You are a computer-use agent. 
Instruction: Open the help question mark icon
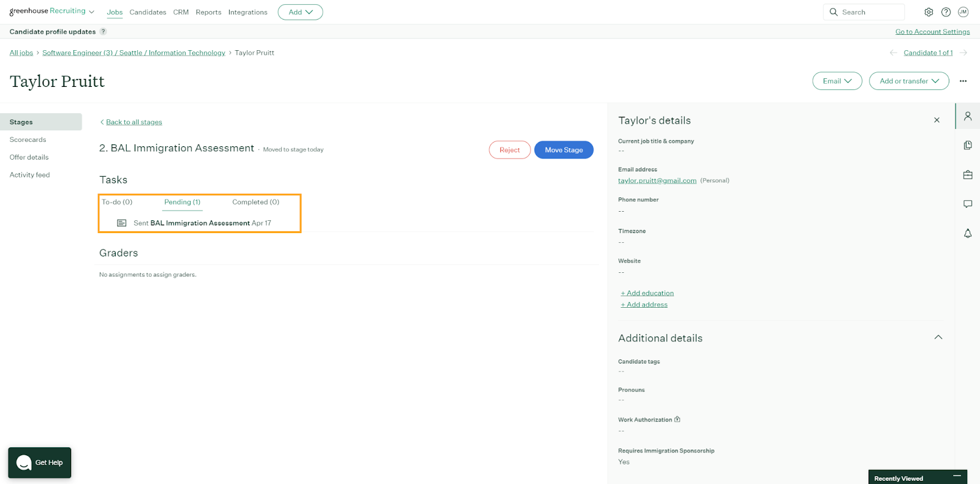point(946,12)
